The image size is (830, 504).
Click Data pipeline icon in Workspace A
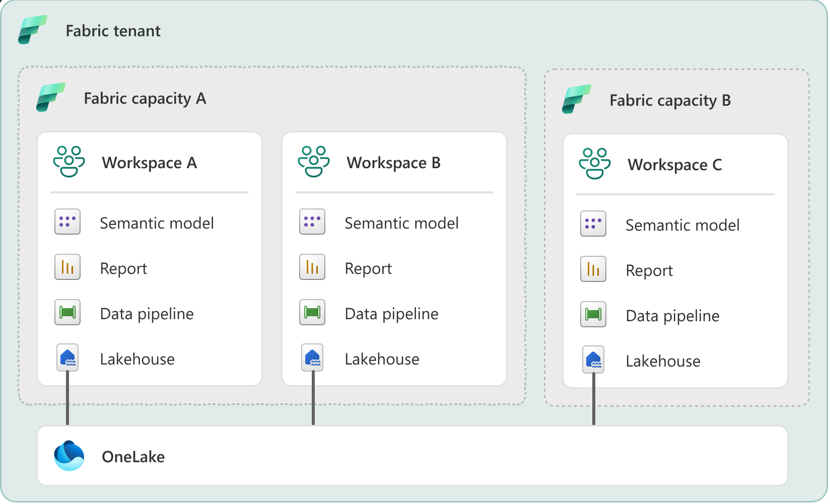67,313
